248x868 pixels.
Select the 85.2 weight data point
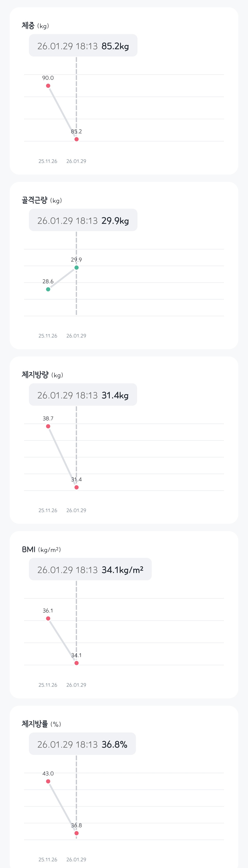click(76, 139)
